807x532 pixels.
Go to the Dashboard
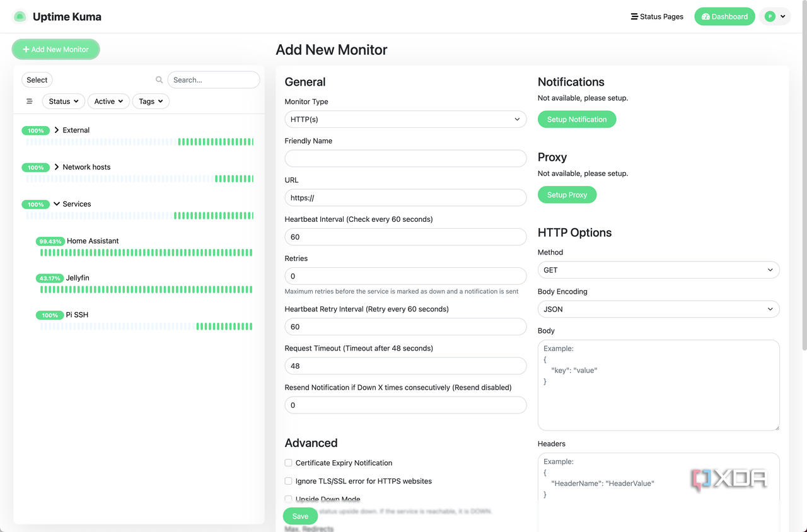click(x=725, y=16)
